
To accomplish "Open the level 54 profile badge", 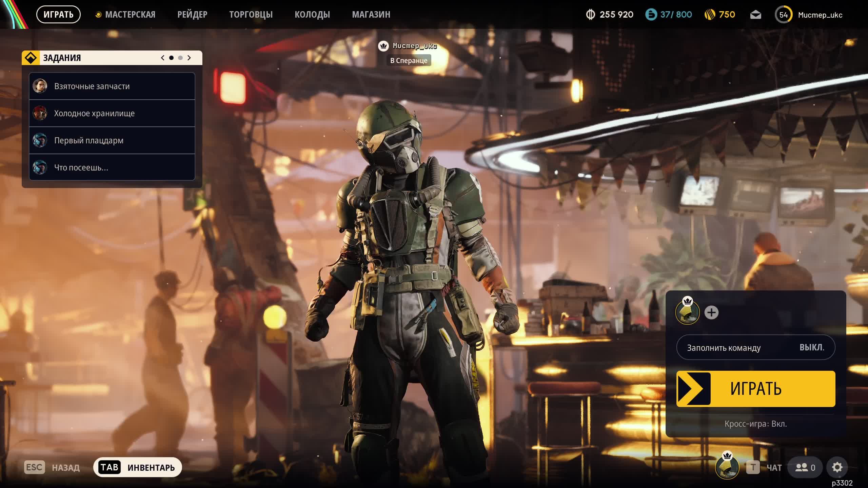I will click(x=783, y=15).
